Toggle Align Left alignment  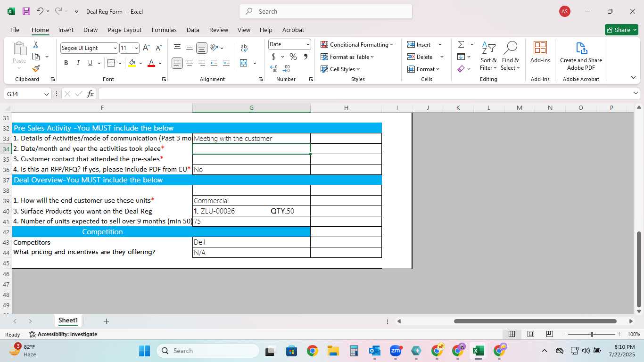pyautogui.click(x=177, y=63)
